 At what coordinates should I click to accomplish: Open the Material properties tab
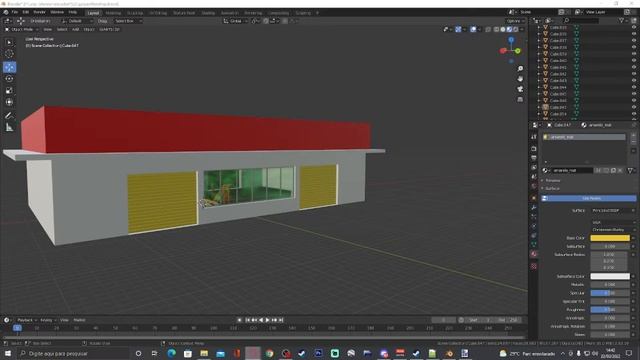click(534, 254)
